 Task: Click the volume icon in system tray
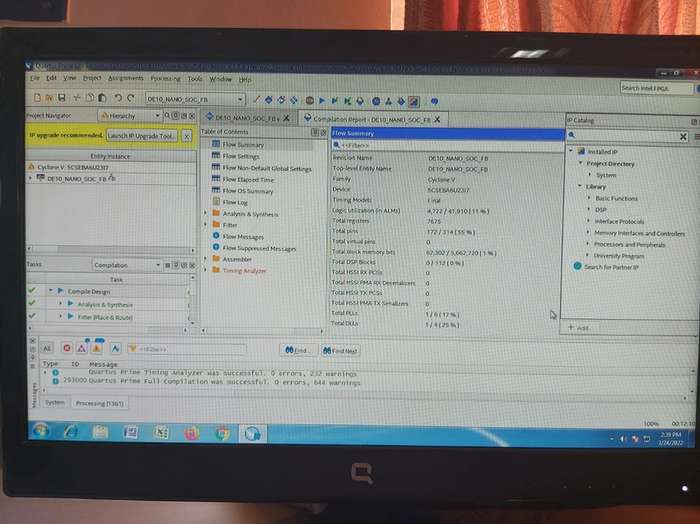[623, 439]
